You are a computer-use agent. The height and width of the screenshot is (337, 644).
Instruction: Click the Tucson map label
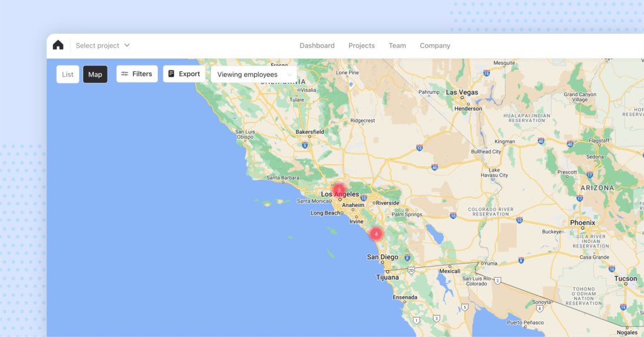click(x=626, y=279)
